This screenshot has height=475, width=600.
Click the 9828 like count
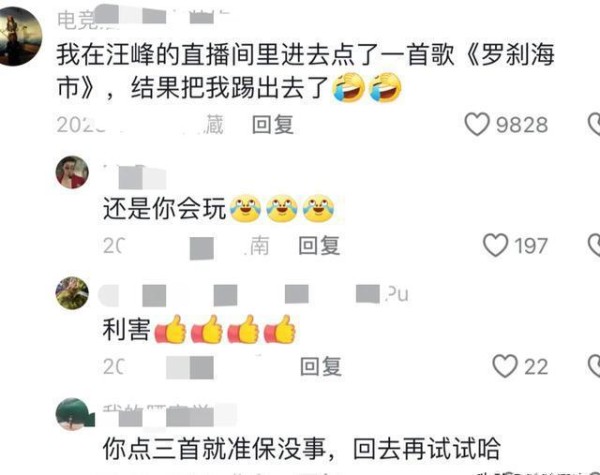pos(522,125)
